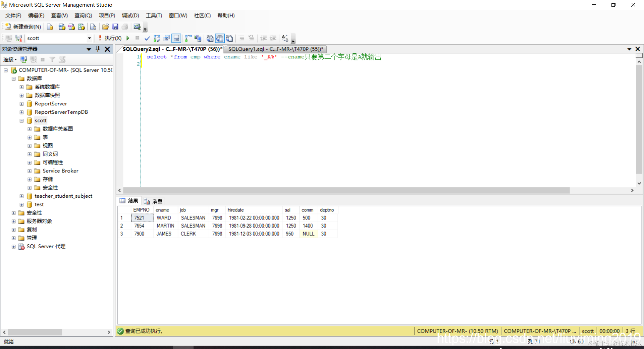Toggle the IntelliSense Enabled icon
Screen dimensions: 644x349
tap(176, 38)
